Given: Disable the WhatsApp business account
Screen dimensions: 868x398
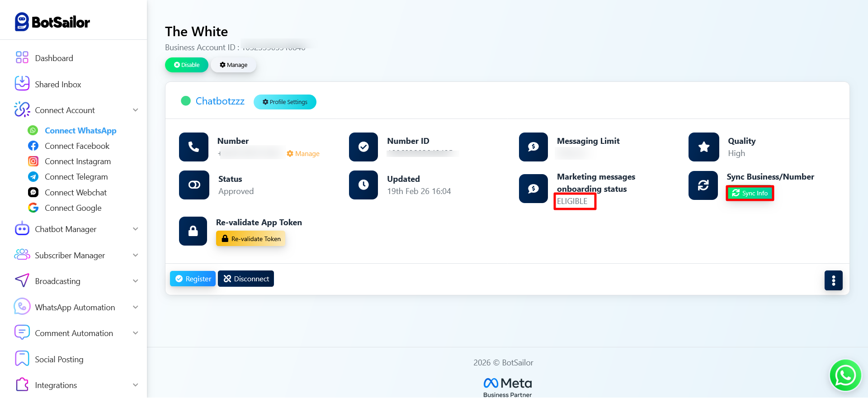Looking at the screenshot, I should click(187, 65).
